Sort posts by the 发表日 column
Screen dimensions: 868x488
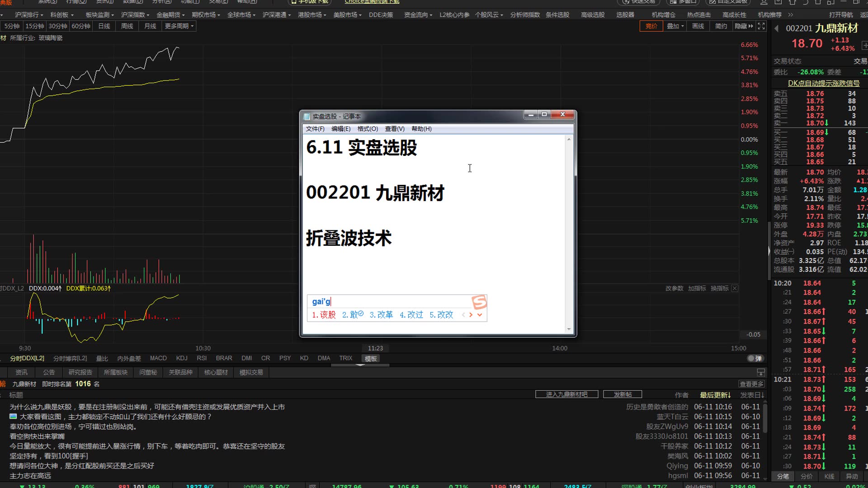[x=752, y=395]
